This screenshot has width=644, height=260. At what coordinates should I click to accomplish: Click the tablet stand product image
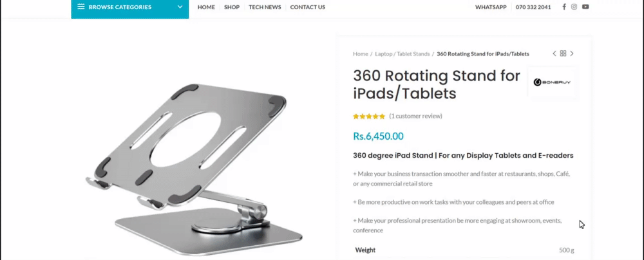[194, 169]
